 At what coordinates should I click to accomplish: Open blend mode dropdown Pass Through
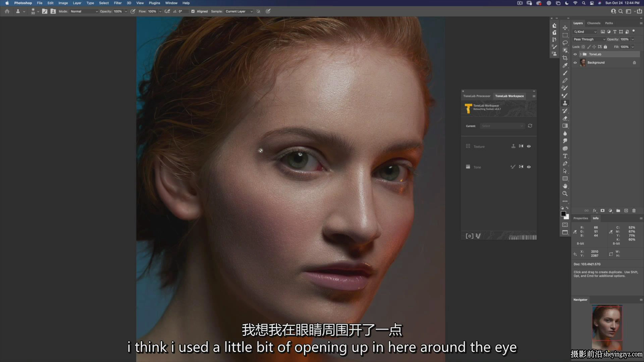589,39
